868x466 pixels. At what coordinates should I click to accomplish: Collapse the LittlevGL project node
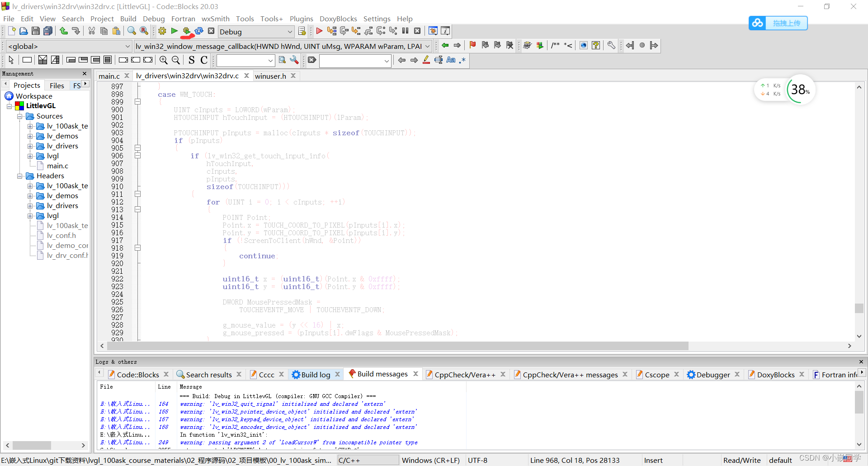(9, 106)
